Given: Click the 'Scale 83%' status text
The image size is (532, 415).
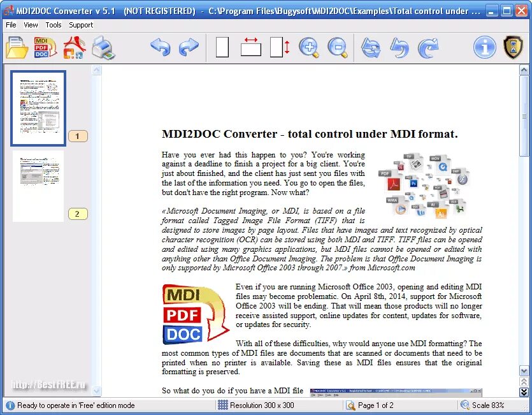Looking at the screenshot, I should point(488,405).
